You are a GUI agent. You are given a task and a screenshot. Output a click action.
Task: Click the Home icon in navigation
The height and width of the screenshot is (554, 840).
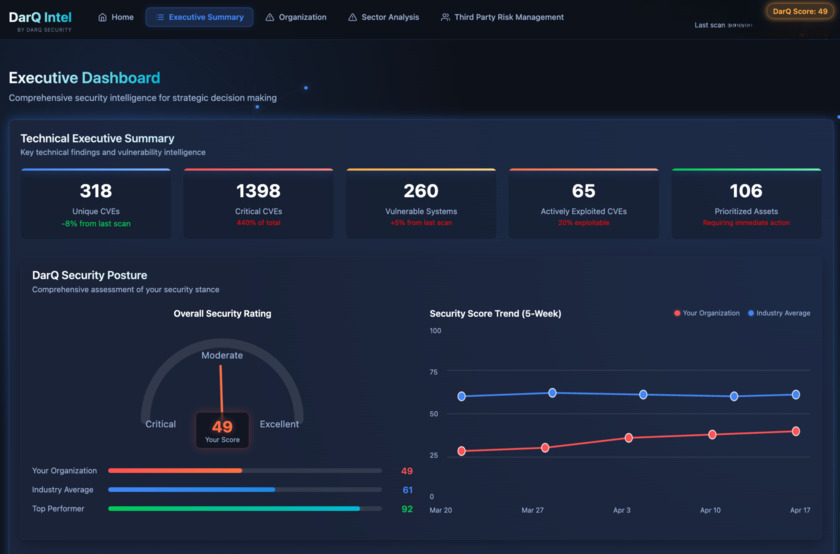(x=103, y=17)
